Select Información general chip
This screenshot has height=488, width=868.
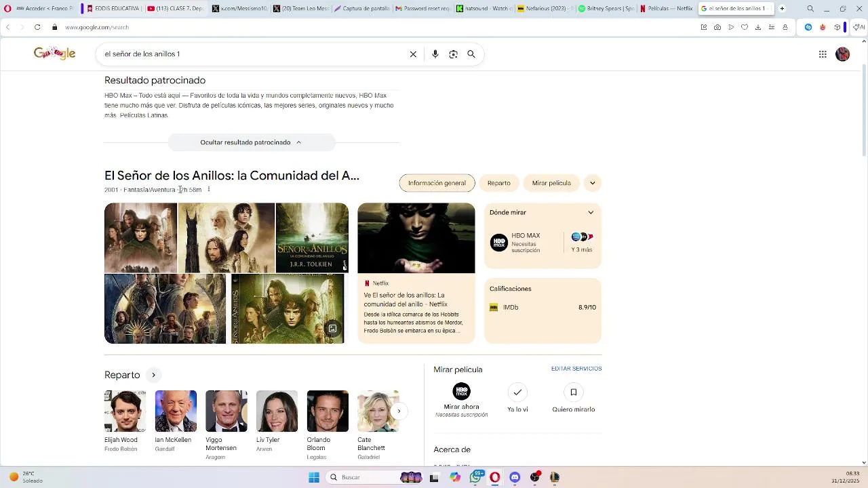437,183
